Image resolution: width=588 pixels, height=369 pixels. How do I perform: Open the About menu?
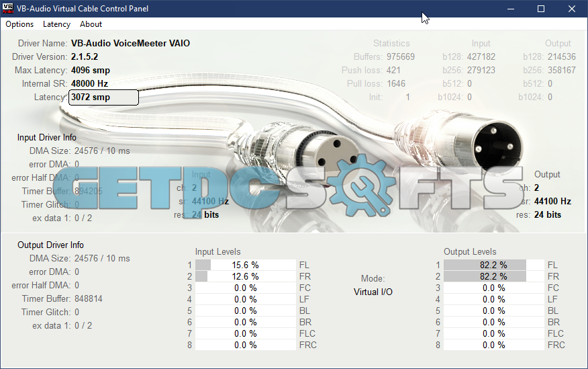91,24
